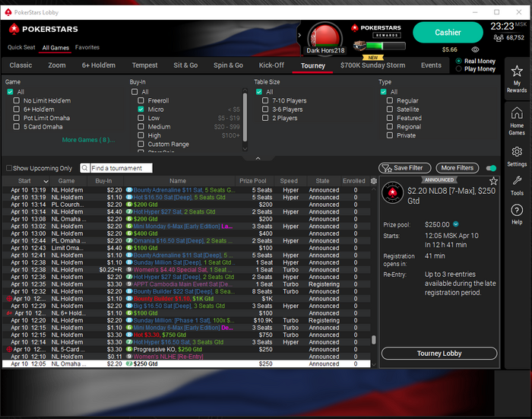Click tournament list scroll down arrow
Screen dimensions: 532x419
click(374, 364)
